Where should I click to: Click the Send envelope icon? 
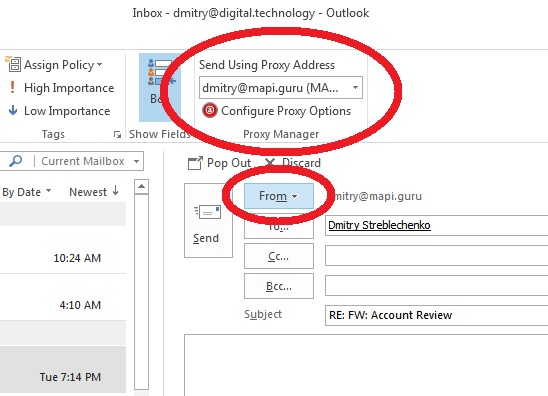point(208,212)
